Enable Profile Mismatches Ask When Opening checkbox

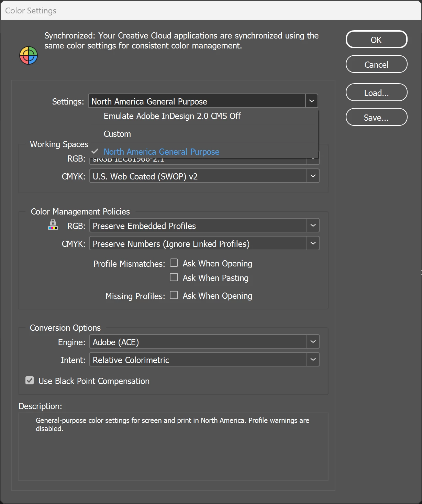coord(174,263)
